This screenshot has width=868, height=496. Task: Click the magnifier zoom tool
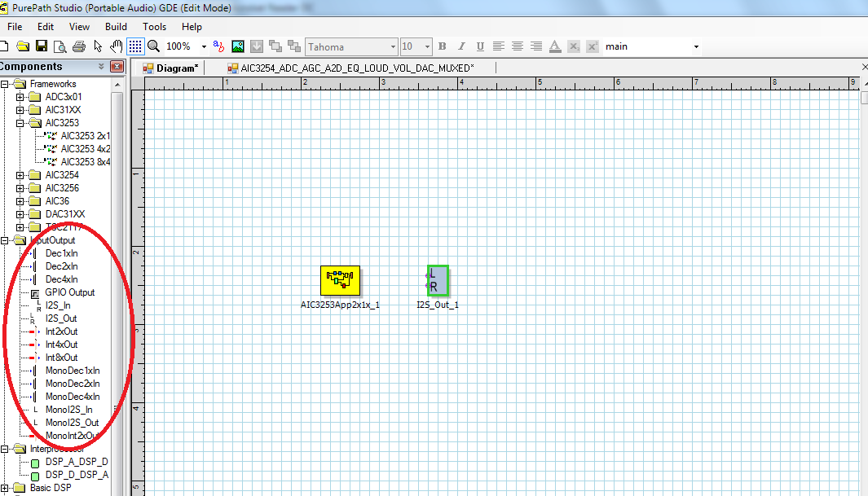[153, 46]
